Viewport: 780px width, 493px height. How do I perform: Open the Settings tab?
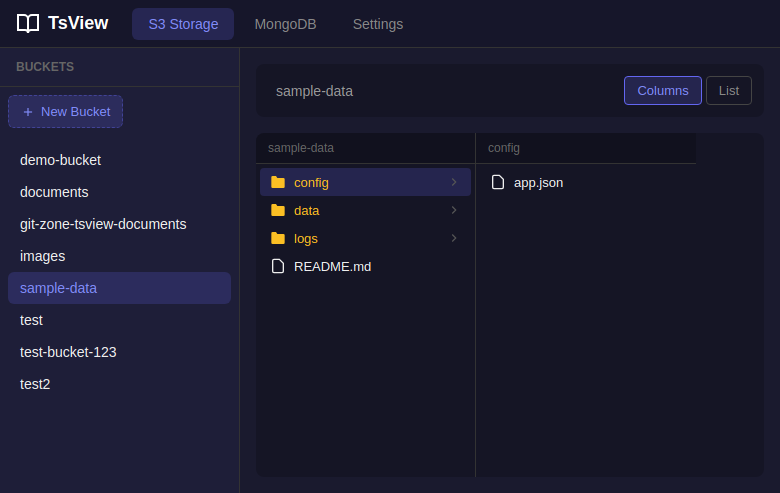(378, 24)
